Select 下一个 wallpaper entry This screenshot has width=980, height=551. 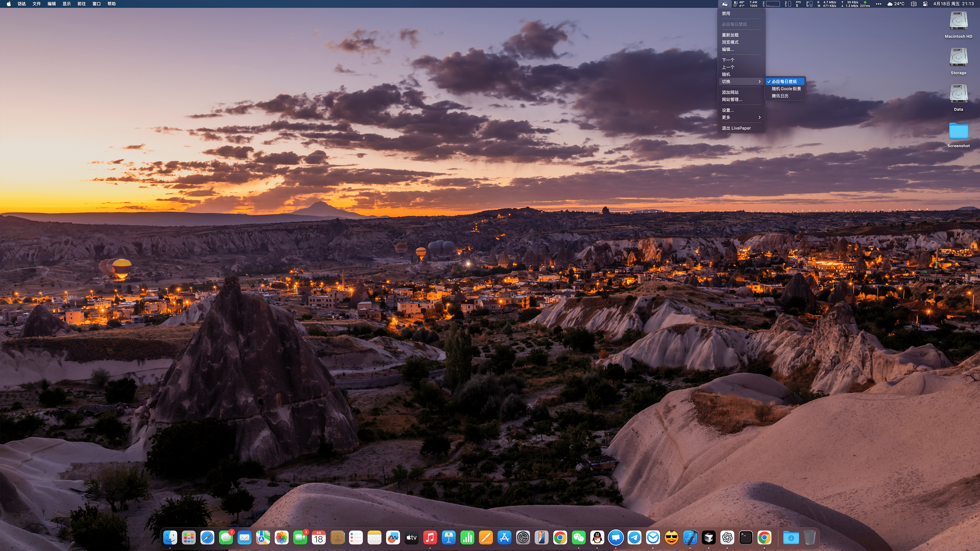click(x=741, y=60)
